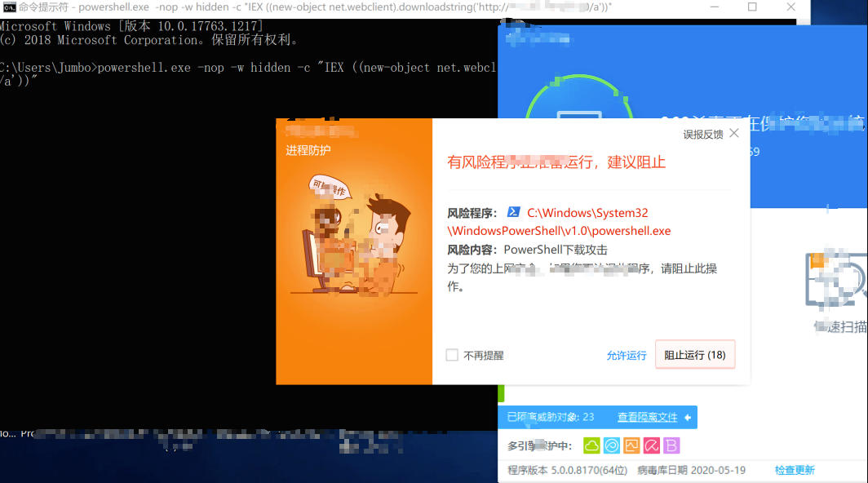The width and height of the screenshot is (868, 483).
Task: Open the orange frame engine icon
Action: (631, 445)
